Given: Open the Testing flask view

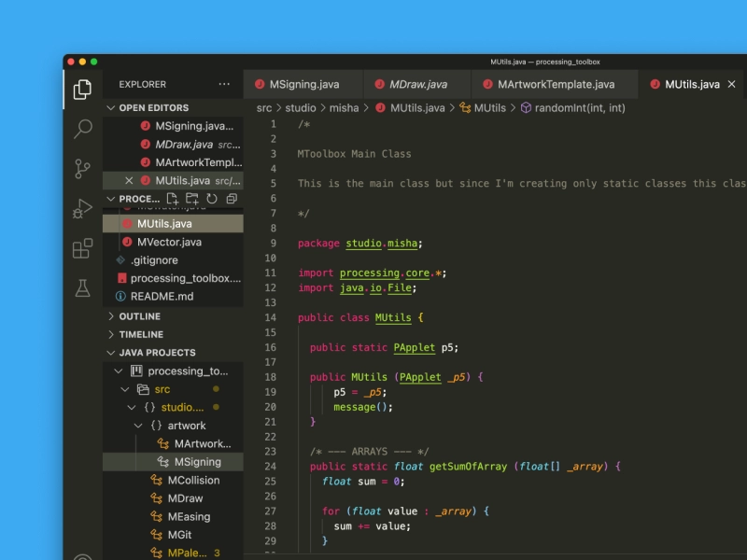Looking at the screenshot, I should (x=82, y=288).
